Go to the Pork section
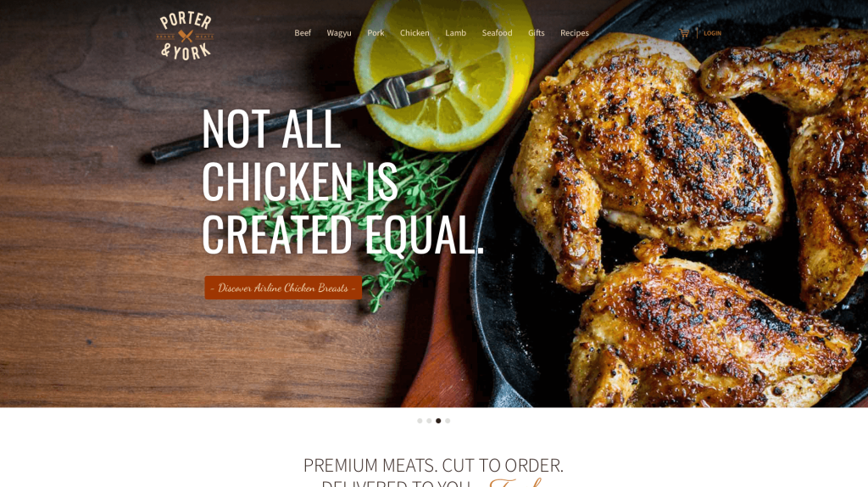This screenshot has height=487, width=868. (376, 33)
